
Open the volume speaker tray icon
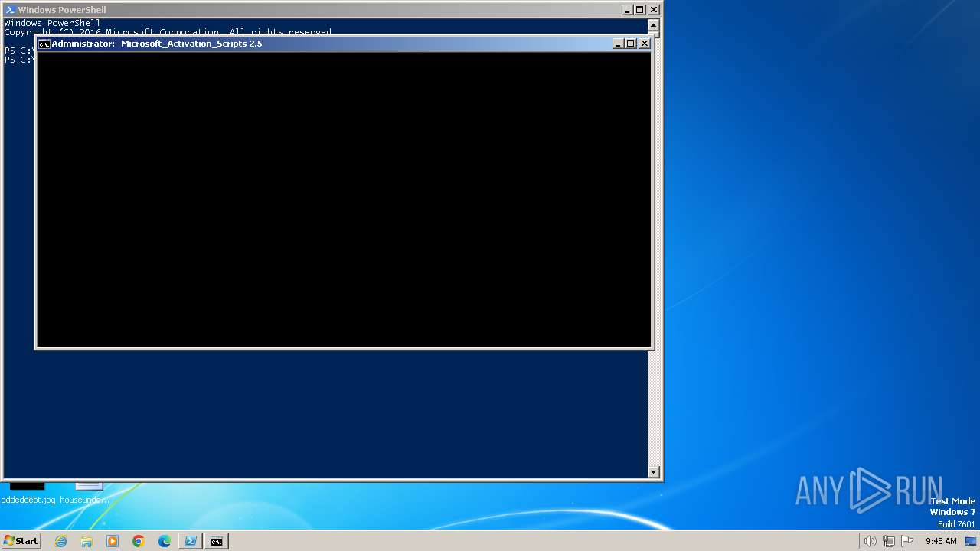tap(870, 541)
